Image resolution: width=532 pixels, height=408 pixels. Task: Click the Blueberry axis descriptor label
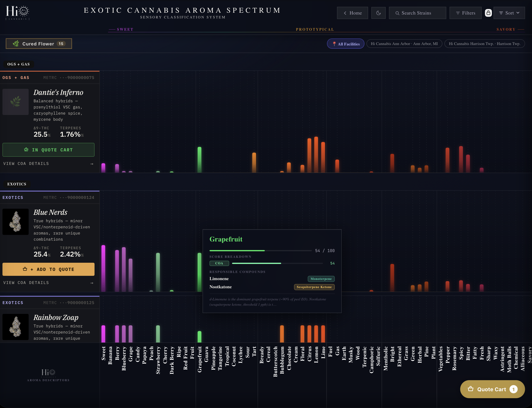coord(124,358)
